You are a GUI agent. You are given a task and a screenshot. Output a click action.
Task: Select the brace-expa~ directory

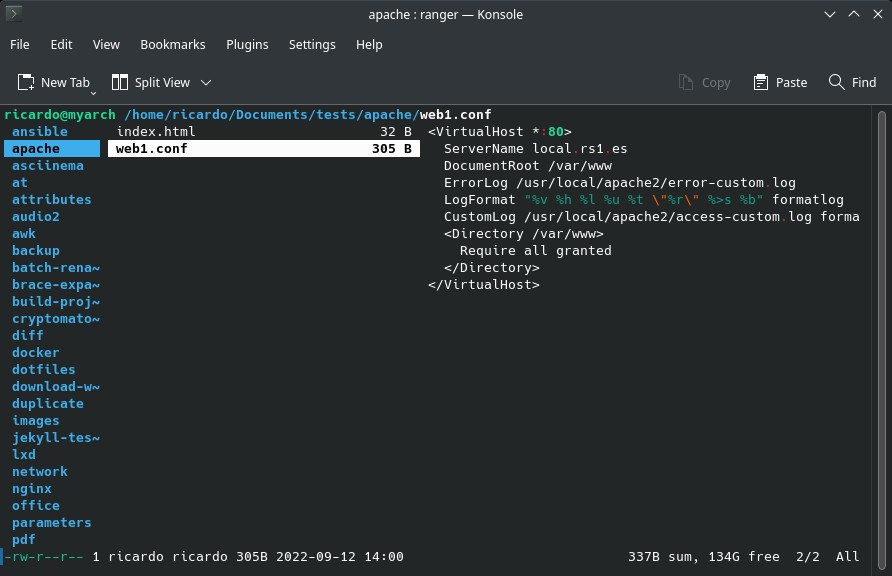point(56,285)
